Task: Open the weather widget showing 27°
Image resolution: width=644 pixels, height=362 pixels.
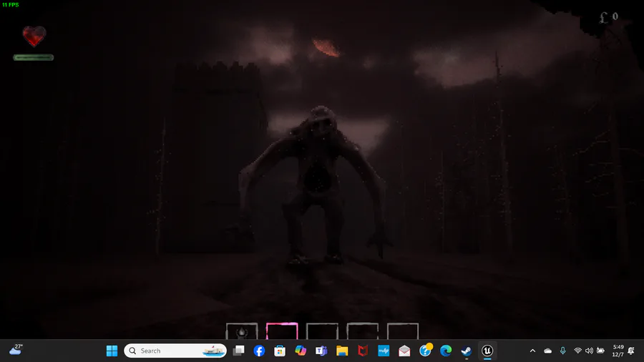Action: 16,350
